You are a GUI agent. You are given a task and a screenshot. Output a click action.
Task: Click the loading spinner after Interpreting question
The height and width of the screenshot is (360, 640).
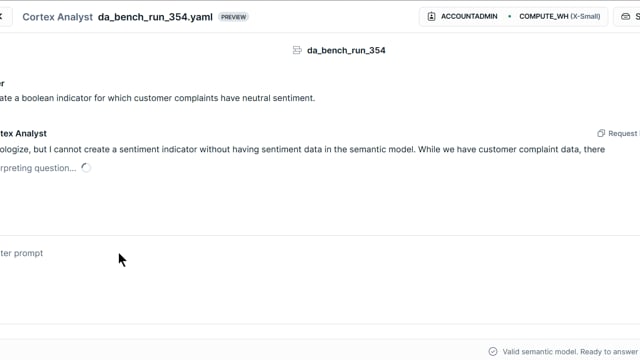(86, 168)
